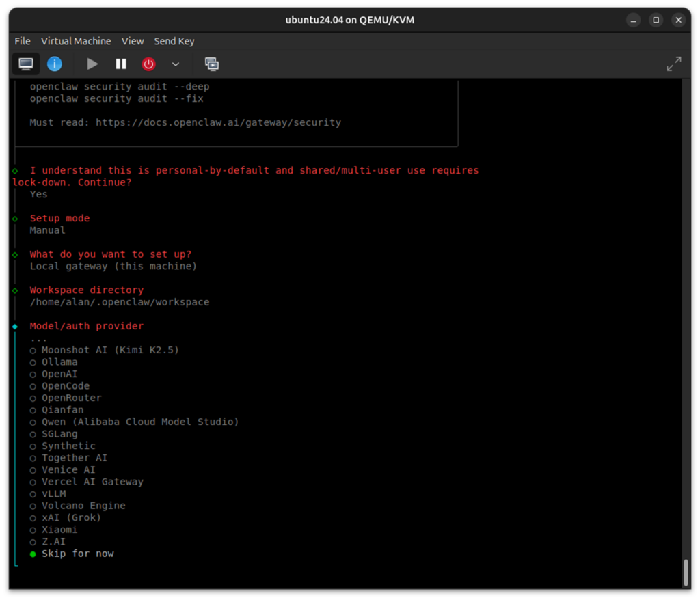The image size is (700, 600).
Task: Open the Virtual Machine menu
Action: pyautogui.click(x=76, y=41)
